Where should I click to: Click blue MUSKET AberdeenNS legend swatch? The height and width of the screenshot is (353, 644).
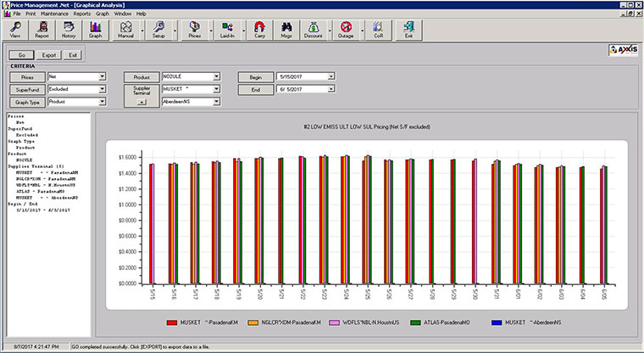pyautogui.click(x=497, y=322)
